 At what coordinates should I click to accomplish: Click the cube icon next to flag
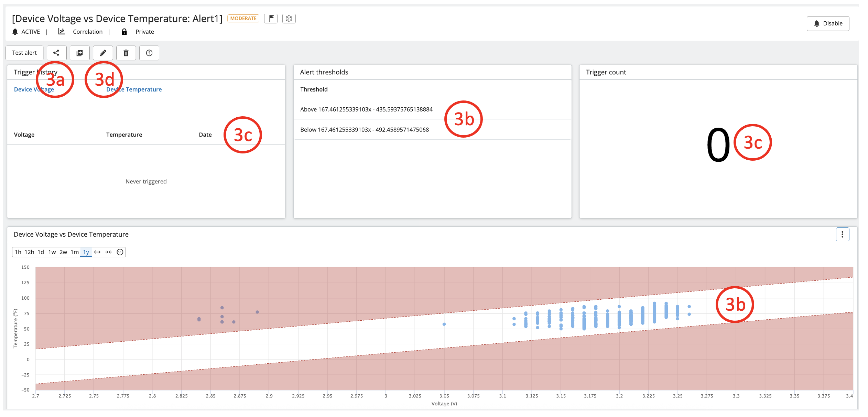pos(289,18)
